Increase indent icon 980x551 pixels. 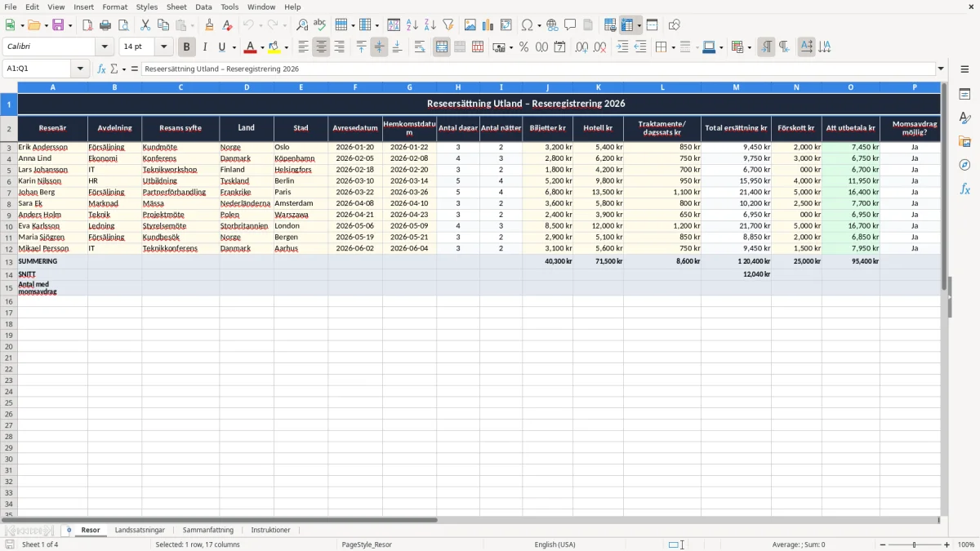click(622, 47)
